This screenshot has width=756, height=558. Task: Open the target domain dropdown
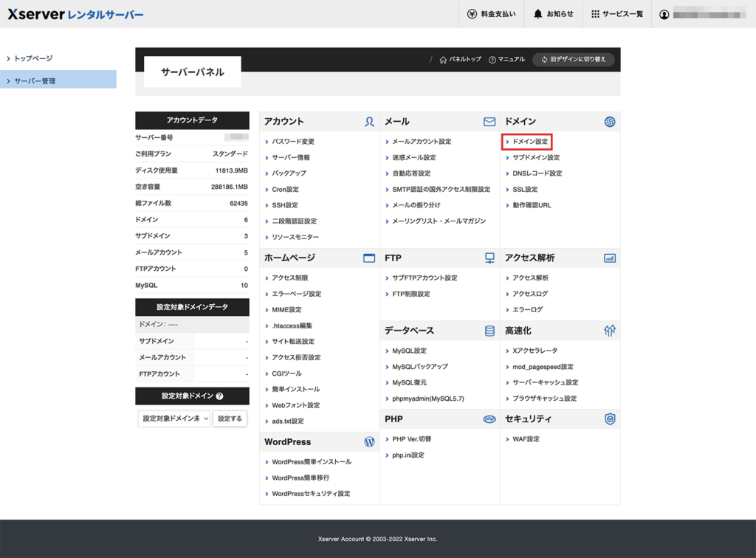[174, 418]
